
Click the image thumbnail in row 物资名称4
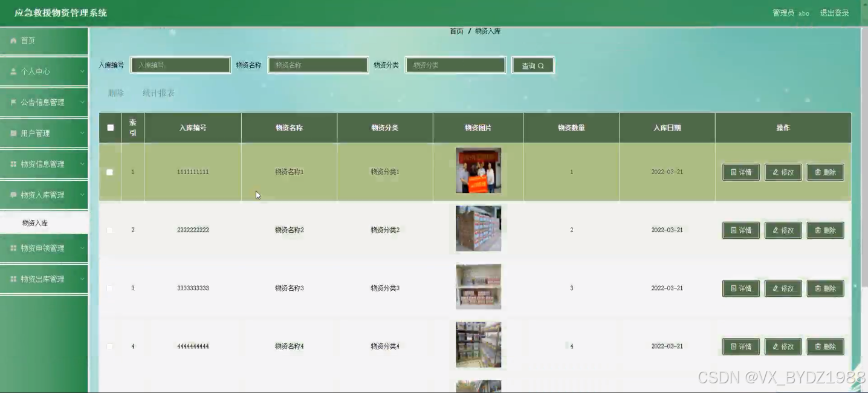pos(478,345)
